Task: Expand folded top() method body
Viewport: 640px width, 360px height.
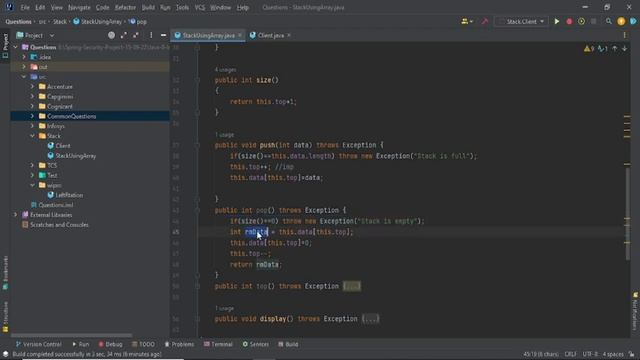Action: 351,286
